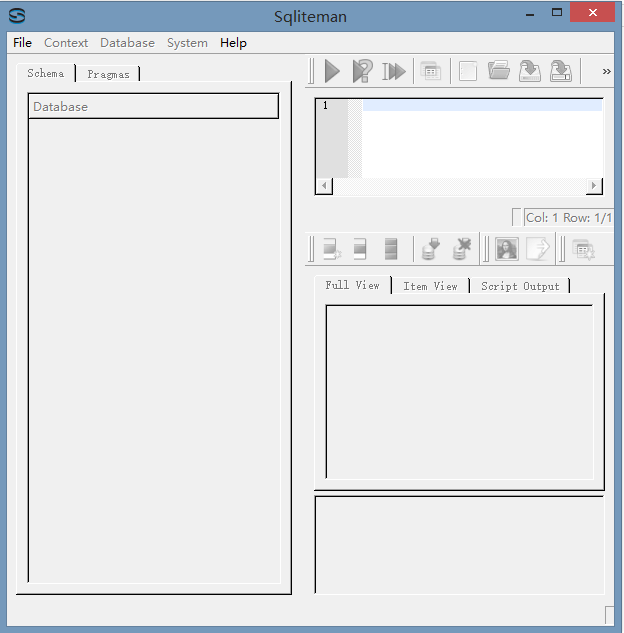Viewport: 624px width, 633px height.
Task: Open the Query Builder table icon
Action: 430,71
